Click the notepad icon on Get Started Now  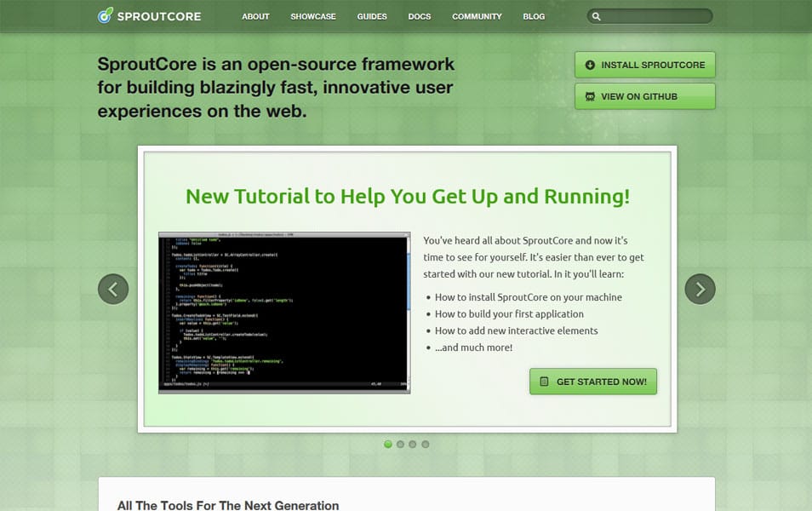pyautogui.click(x=544, y=382)
